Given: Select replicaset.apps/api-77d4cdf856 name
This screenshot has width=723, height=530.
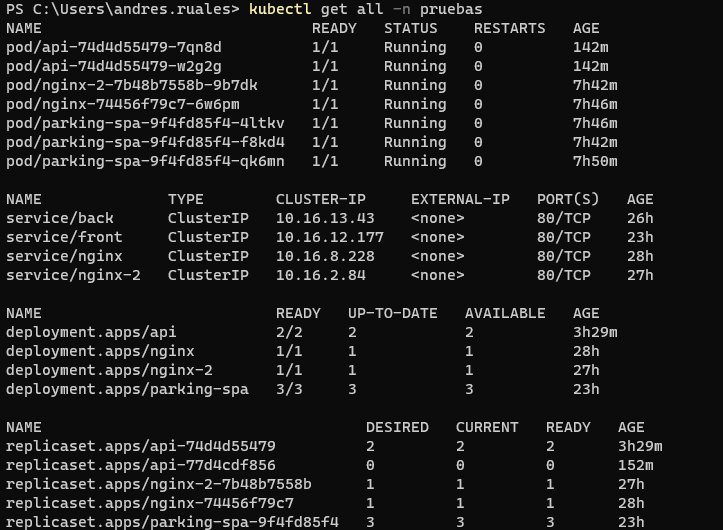Looking at the screenshot, I should [141, 464].
